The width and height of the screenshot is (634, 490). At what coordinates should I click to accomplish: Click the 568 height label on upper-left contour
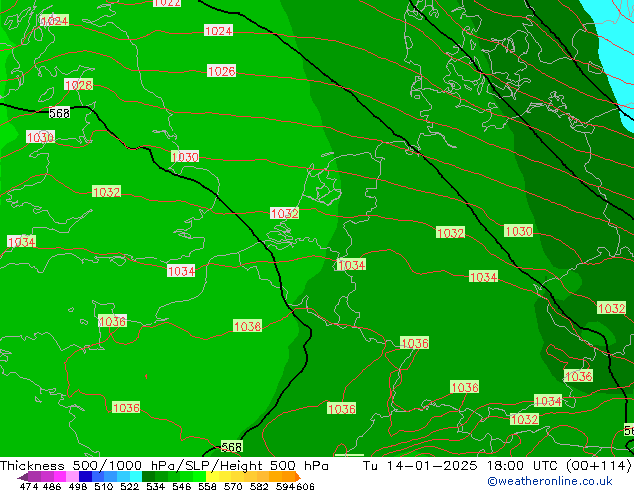coord(59,113)
